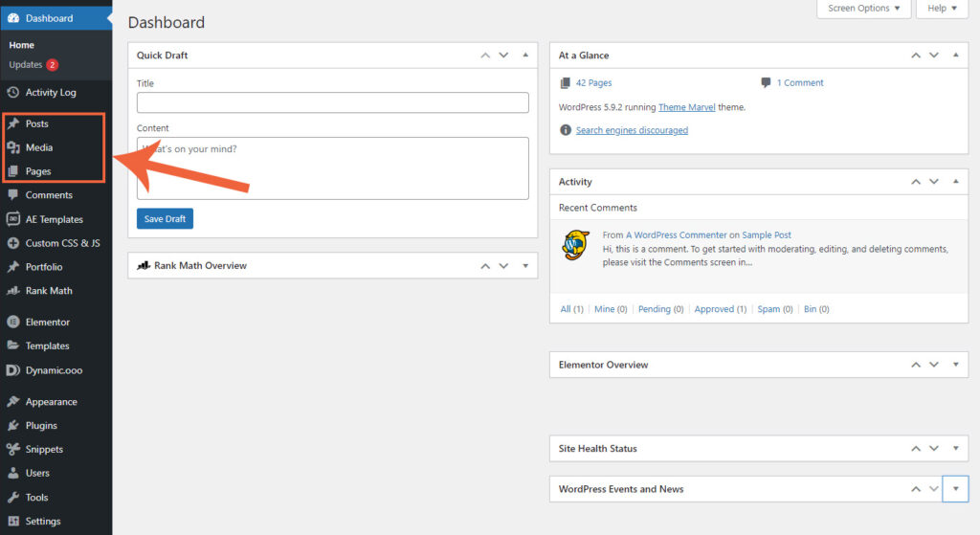Move Site Health Status widget up
The height and width of the screenshot is (535, 980).
pyautogui.click(x=916, y=448)
